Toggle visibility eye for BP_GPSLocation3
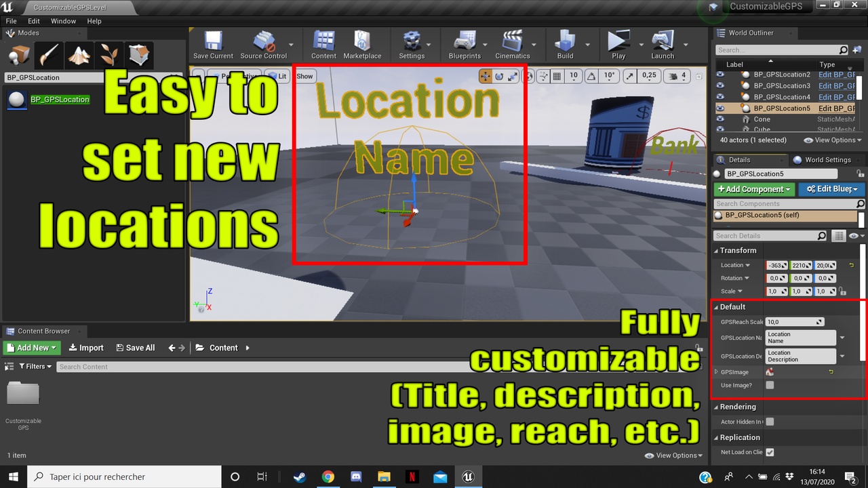 tap(720, 86)
